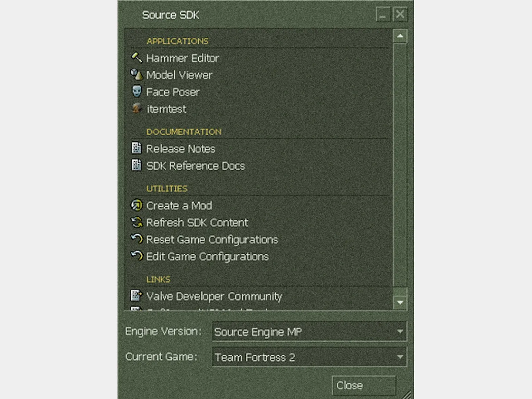The width and height of the screenshot is (532, 399).
Task: Click the Hammer Editor hammer icon
Action: click(x=136, y=58)
